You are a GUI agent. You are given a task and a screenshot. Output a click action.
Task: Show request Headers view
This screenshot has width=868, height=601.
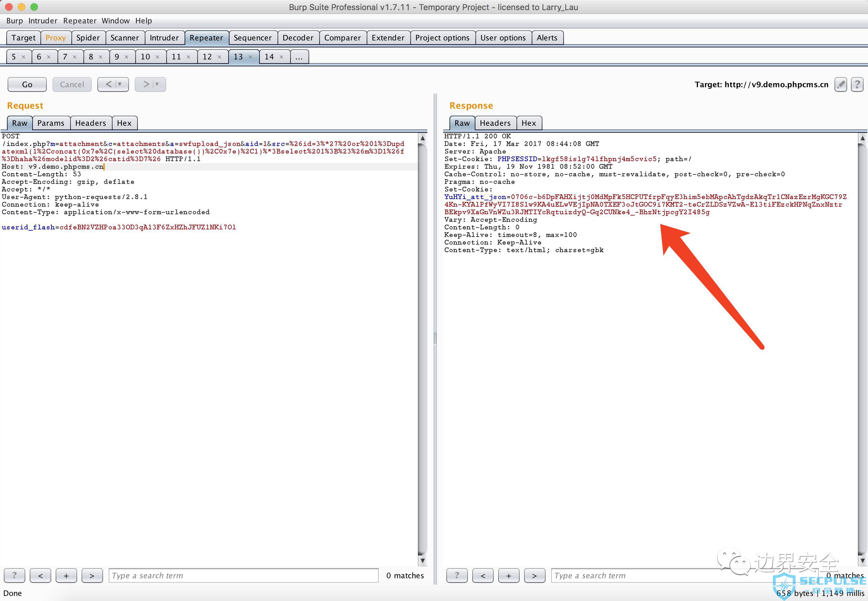tap(90, 123)
